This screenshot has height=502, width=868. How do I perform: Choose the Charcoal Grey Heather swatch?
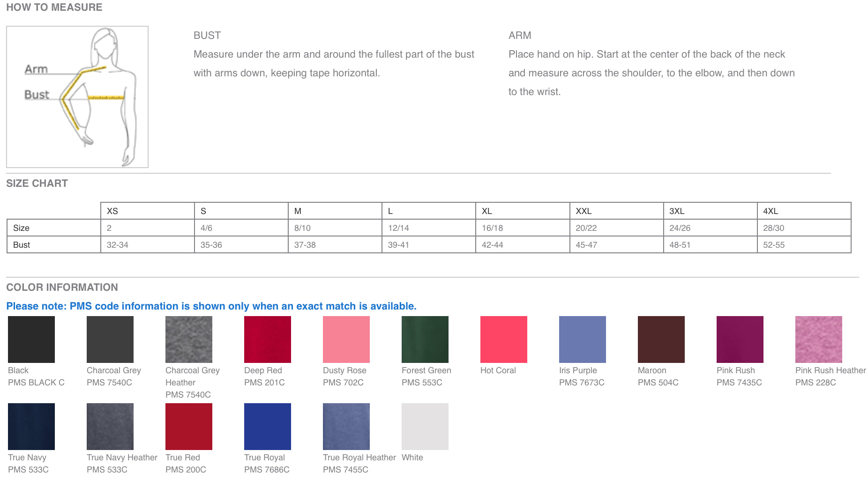click(x=189, y=340)
